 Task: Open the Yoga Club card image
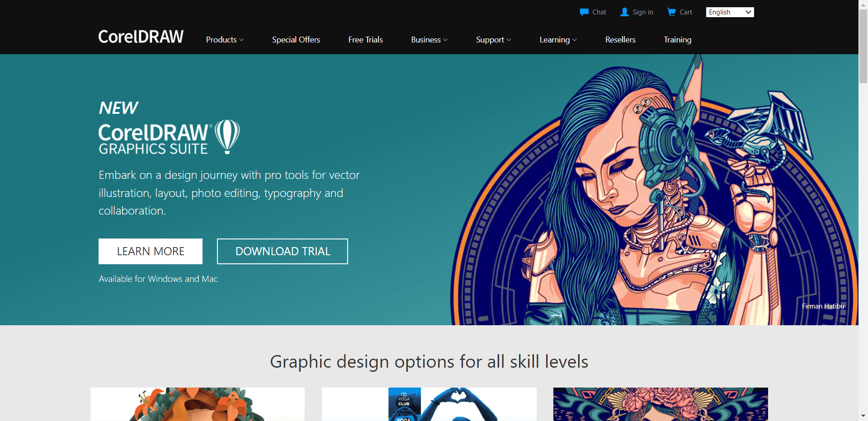pyautogui.click(x=429, y=404)
